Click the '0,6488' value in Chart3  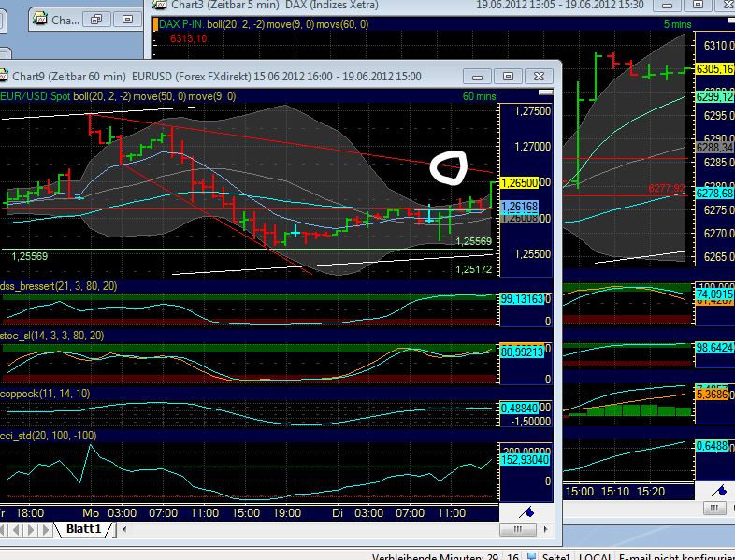click(x=712, y=446)
